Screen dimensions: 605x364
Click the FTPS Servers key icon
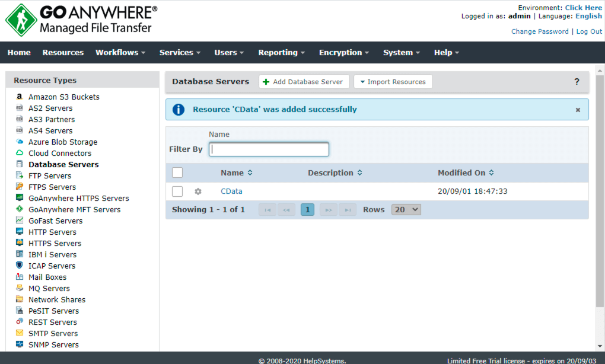(20, 186)
